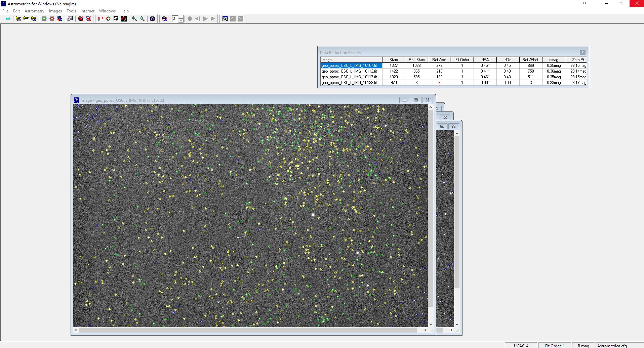
Task: Decrease the blink number spinner value
Action: point(181,20)
